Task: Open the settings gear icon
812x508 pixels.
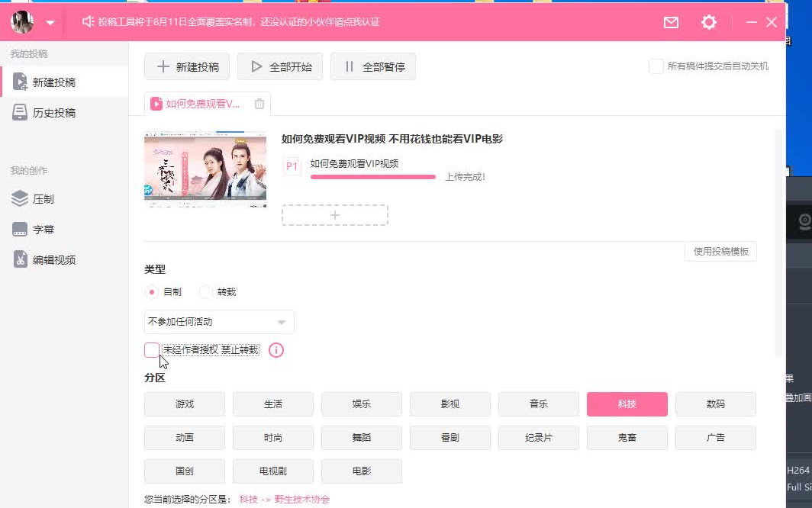Action: pos(708,22)
